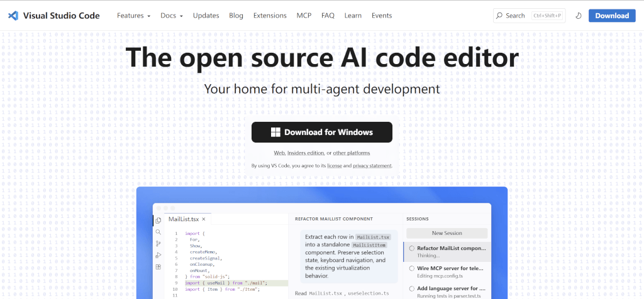The image size is (644, 299).
Task: Click the Visual Studio Code logo icon
Action: 13,16
